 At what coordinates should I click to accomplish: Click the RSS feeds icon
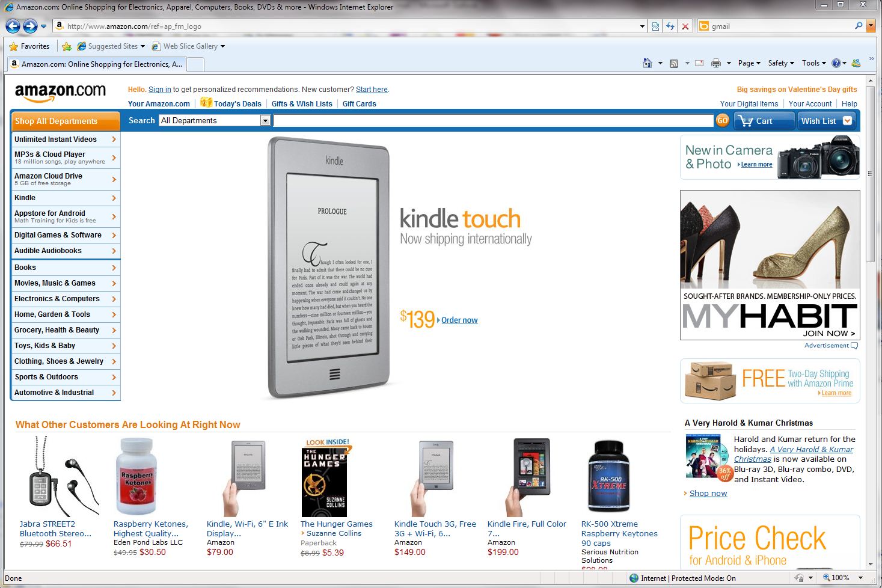[x=674, y=63]
